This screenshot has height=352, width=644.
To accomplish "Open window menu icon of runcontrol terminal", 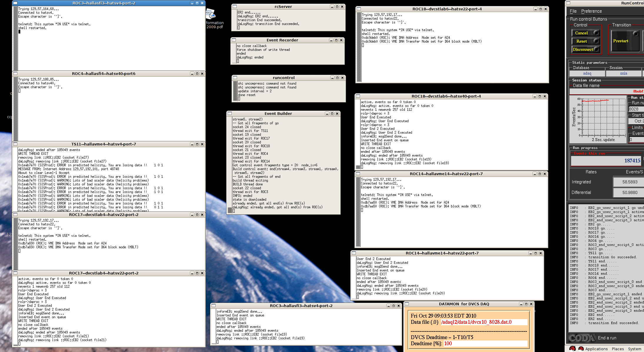I will pos(235,78).
